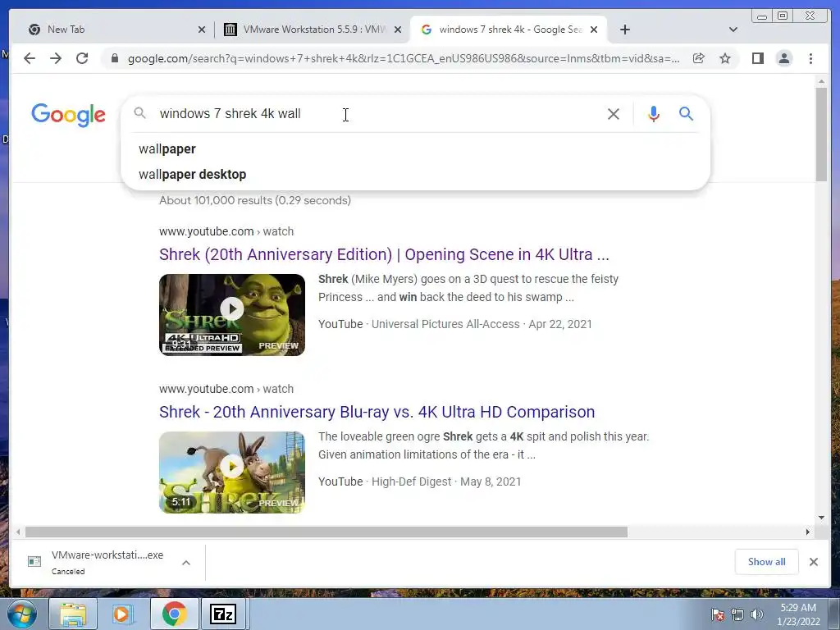This screenshot has height=630, width=840.
Task: Click the address bar URL
Action: [x=404, y=58]
